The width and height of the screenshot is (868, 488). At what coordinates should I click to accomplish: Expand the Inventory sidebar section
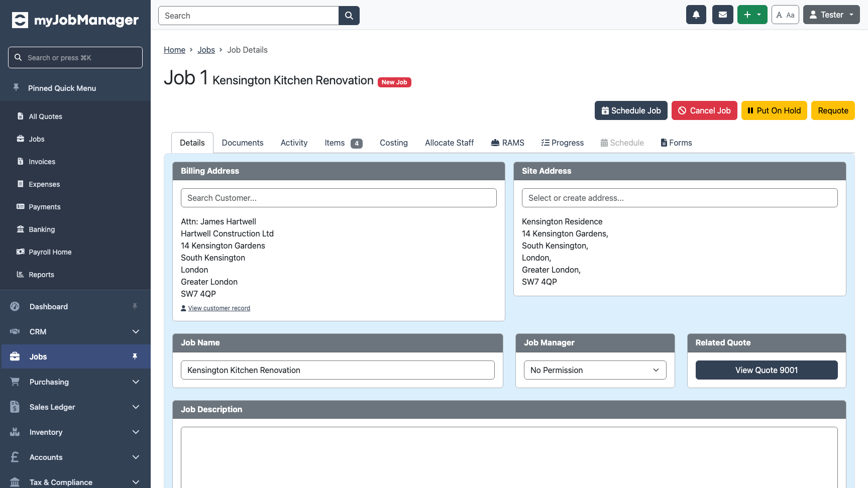click(75, 432)
